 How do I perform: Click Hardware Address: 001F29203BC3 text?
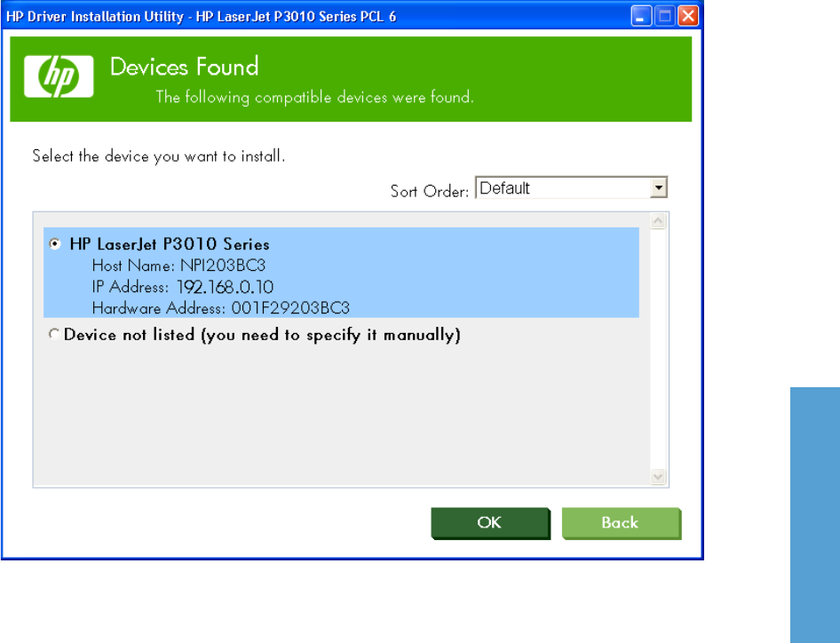coord(221,308)
